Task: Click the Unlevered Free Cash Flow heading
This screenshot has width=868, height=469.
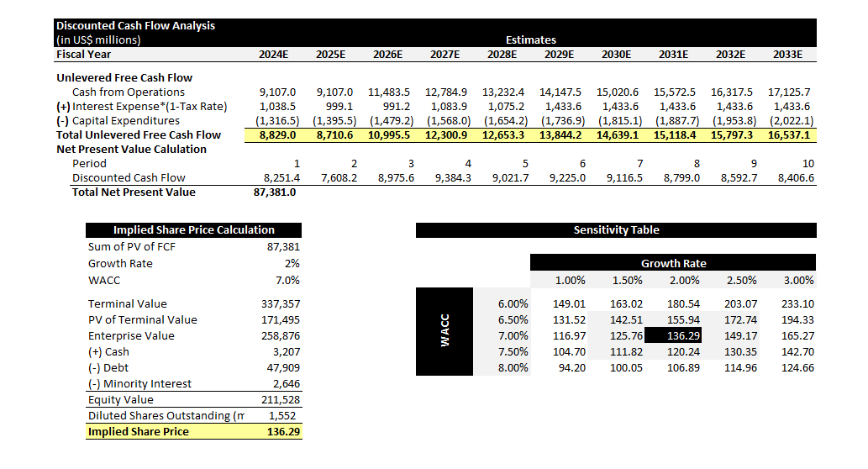Action: pyautogui.click(x=124, y=78)
